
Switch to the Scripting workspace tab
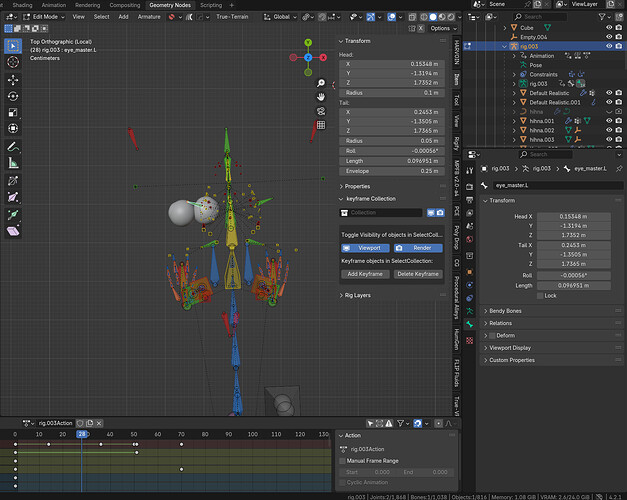[x=211, y=5]
